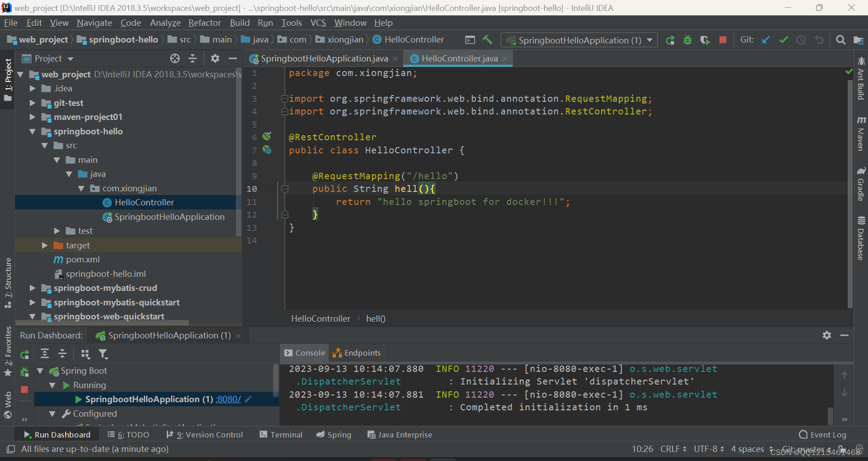Fold the hell() method at line 10
This screenshot has width=868, height=461.
point(285,189)
